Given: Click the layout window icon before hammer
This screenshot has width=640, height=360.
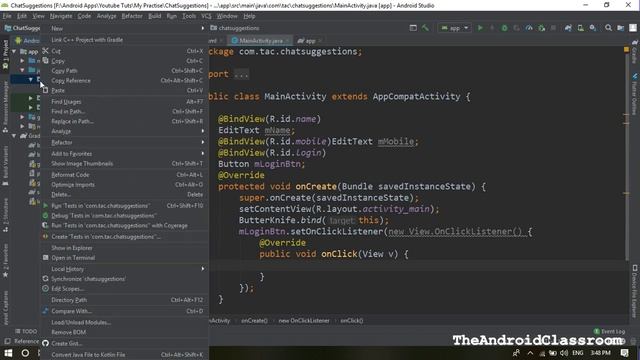Looking at the screenshot, I should coord(413,28).
